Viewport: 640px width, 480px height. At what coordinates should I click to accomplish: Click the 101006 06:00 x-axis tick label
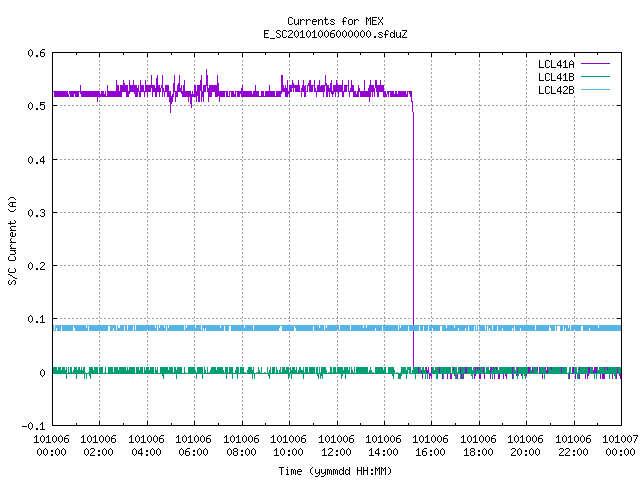click(193, 446)
